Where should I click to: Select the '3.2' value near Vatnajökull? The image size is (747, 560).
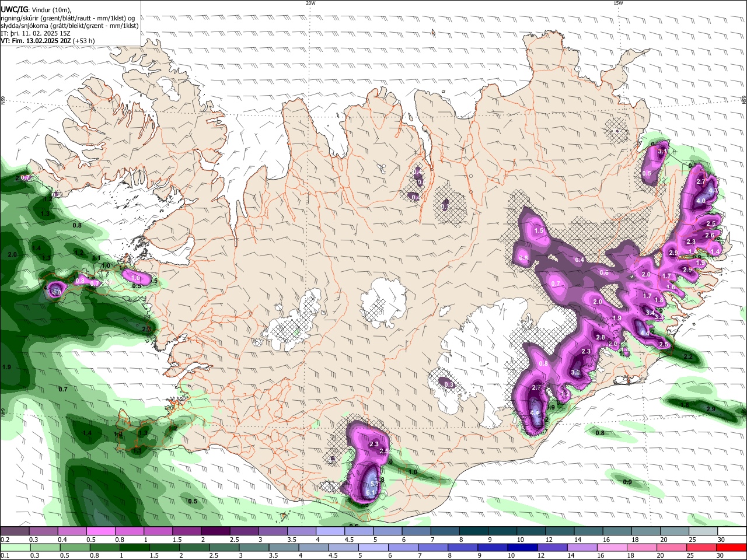point(575,372)
